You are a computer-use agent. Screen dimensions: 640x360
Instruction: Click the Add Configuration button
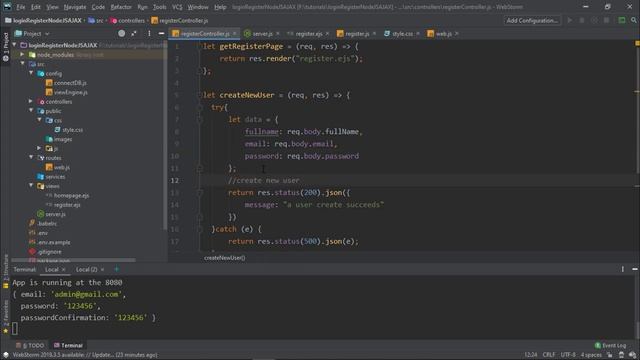532,20
